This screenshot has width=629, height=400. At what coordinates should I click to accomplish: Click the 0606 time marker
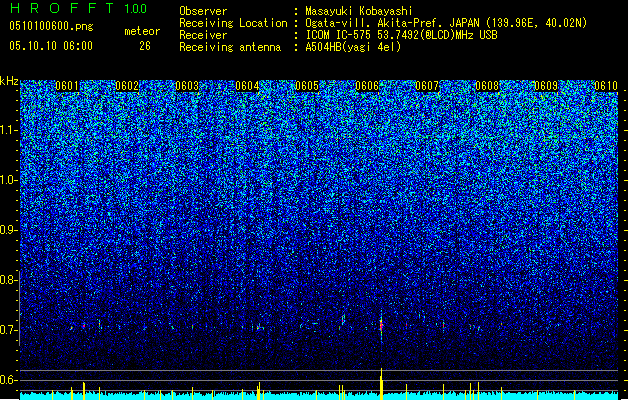pos(367,86)
